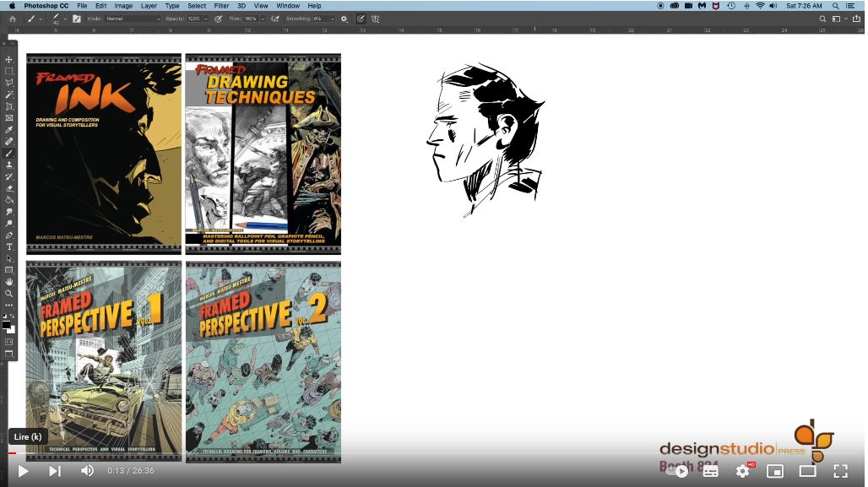Open macOS Spotlight search
The image size is (868, 487).
pyautogui.click(x=835, y=6)
